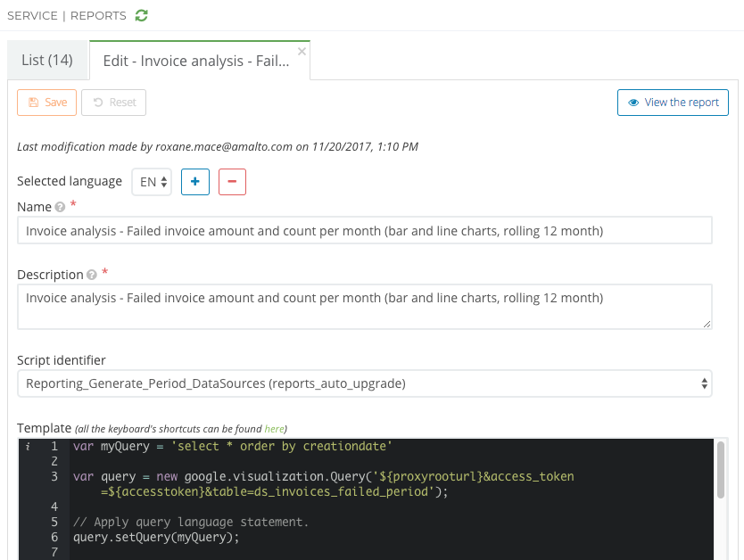Grab the Description field resize handle
The width and height of the screenshot is (744, 560).
point(707,324)
